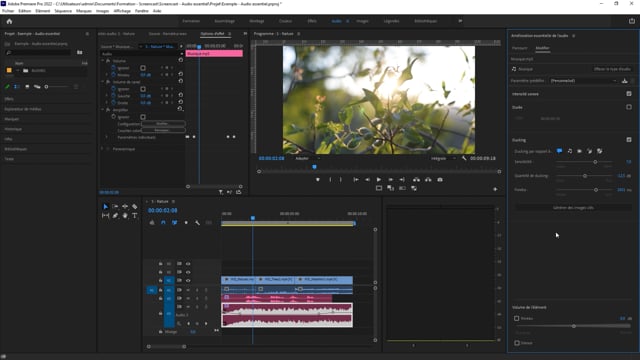Play the Program monitor

pyautogui.click(x=379, y=180)
